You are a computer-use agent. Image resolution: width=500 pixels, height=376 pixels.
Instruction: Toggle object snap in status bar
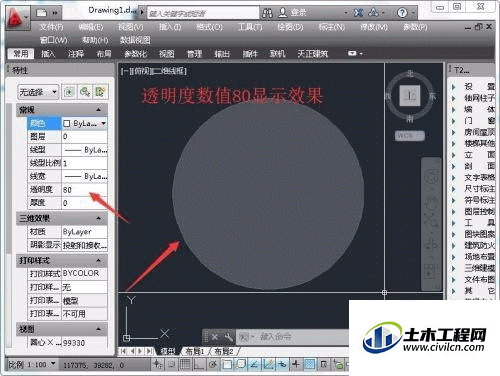coord(227,364)
